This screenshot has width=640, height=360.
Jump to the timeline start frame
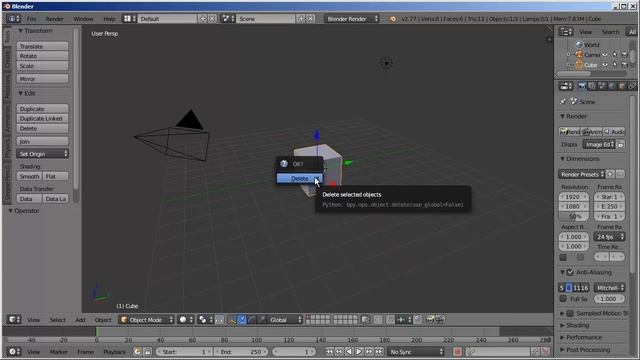click(329, 352)
